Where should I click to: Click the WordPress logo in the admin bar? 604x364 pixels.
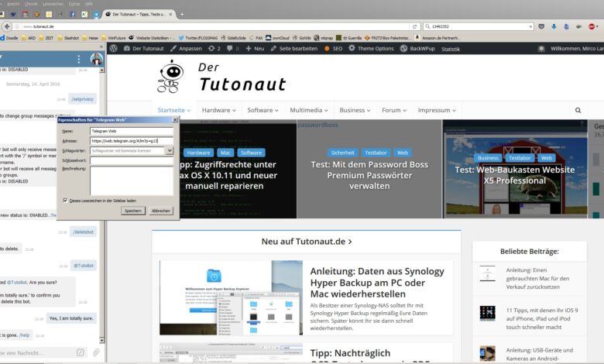pyautogui.click(x=114, y=48)
